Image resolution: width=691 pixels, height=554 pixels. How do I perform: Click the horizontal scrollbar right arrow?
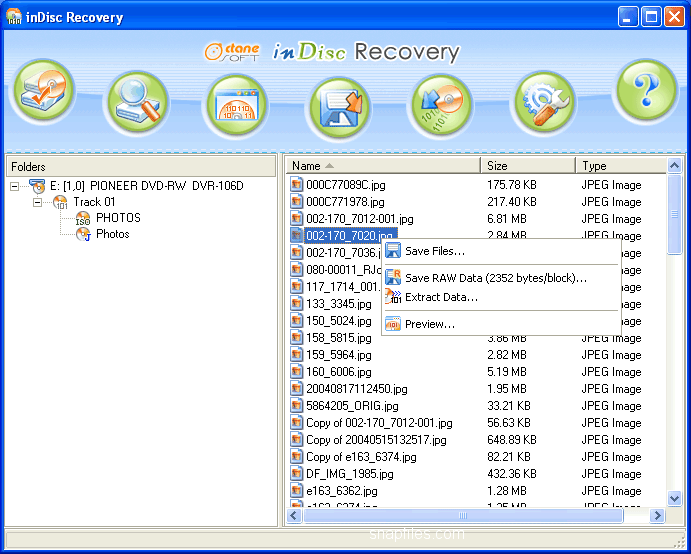658,515
